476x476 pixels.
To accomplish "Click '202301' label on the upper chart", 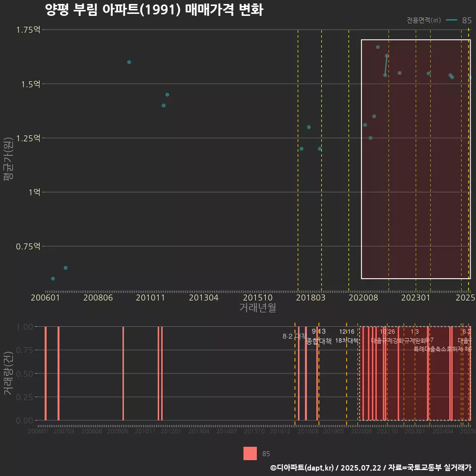I will [x=416, y=297].
